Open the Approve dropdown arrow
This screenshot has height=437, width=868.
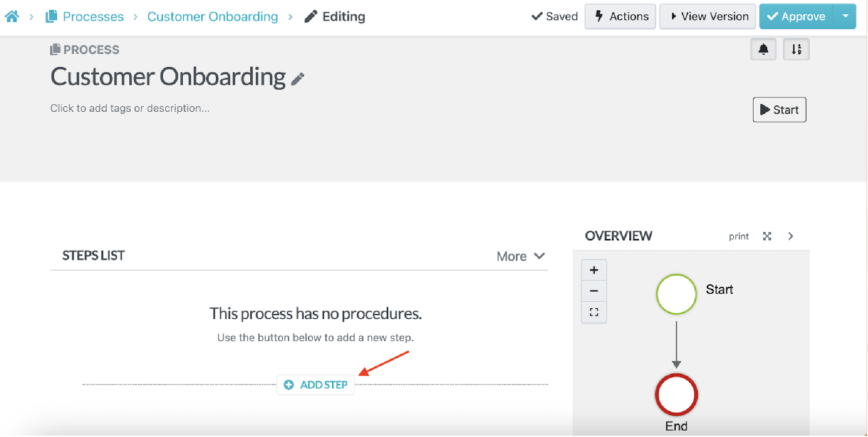(845, 16)
